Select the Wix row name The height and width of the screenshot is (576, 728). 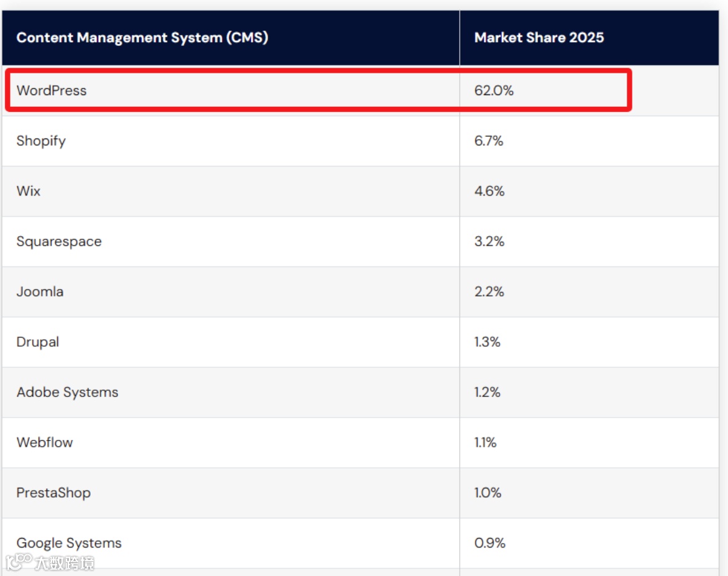pos(29,191)
